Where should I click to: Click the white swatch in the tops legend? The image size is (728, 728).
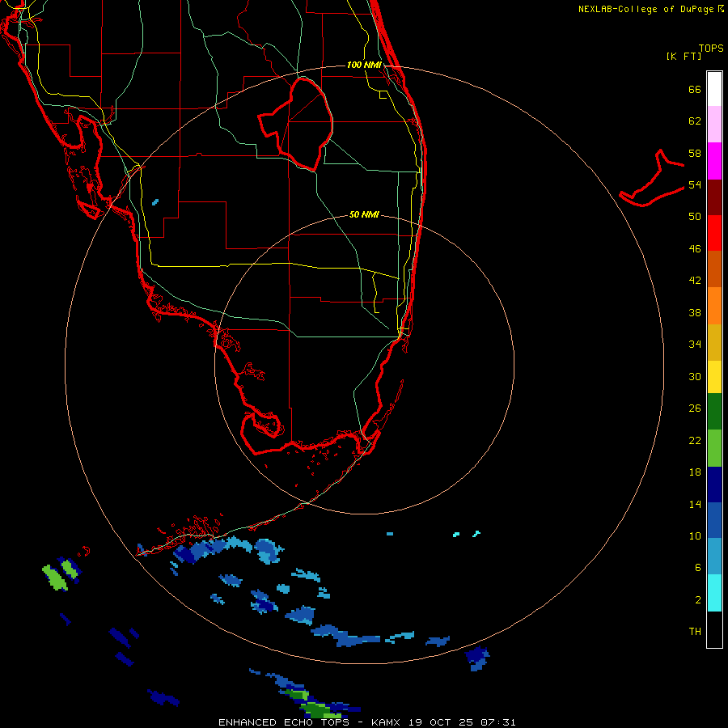pyautogui.click(x=714, y=89)
